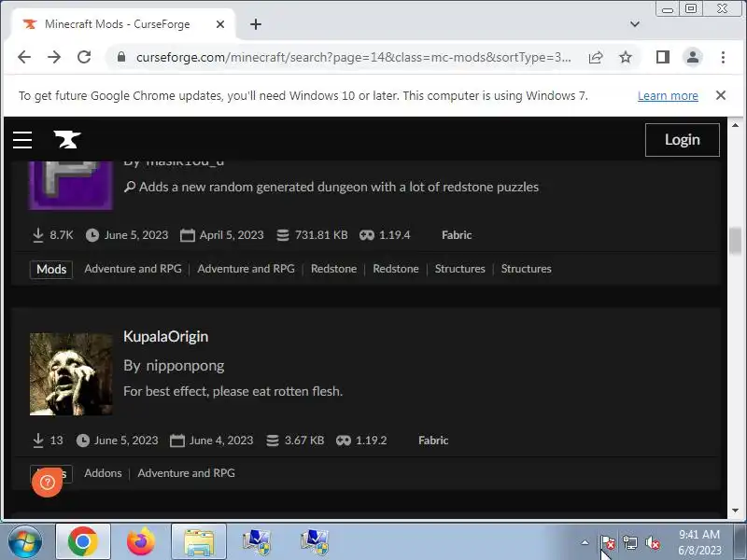Reload the current page
Viewport: 747px width, 560px height.
pyautogui.click(x=84, y=58)
